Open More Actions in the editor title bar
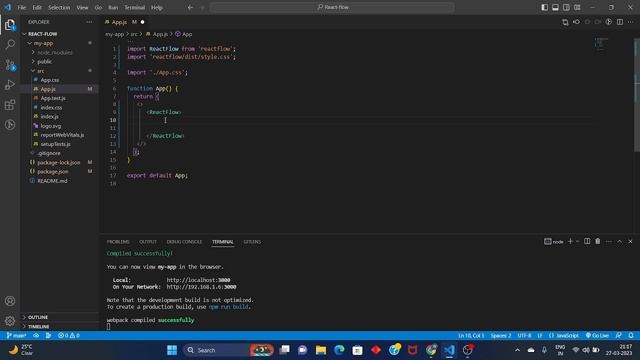640x360 pixels. tap(631, 22)
